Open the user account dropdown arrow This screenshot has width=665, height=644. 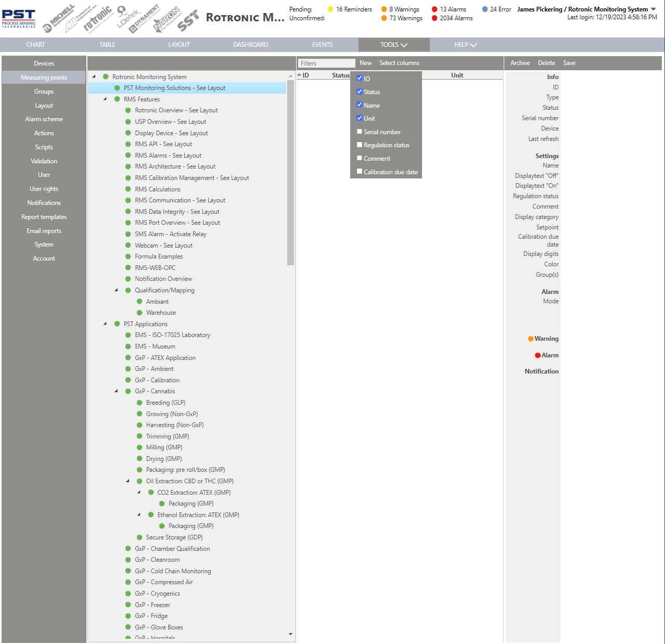tap(654, 9)
